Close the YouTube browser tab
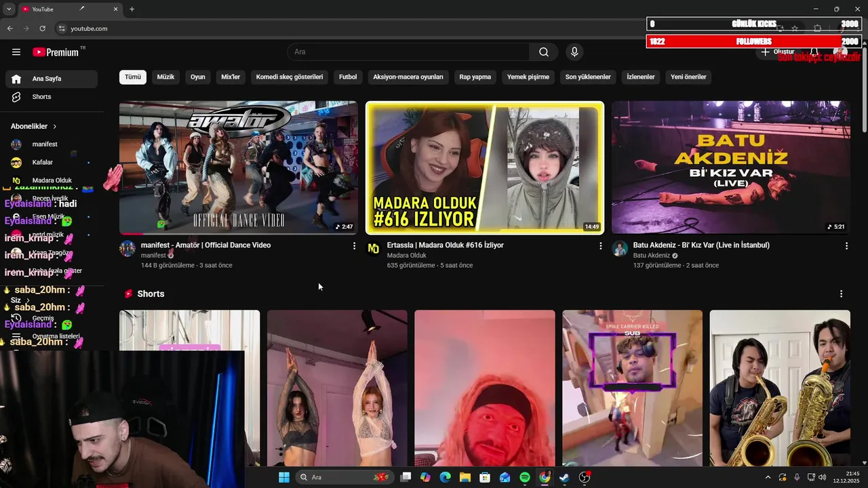 pos(115,9)
